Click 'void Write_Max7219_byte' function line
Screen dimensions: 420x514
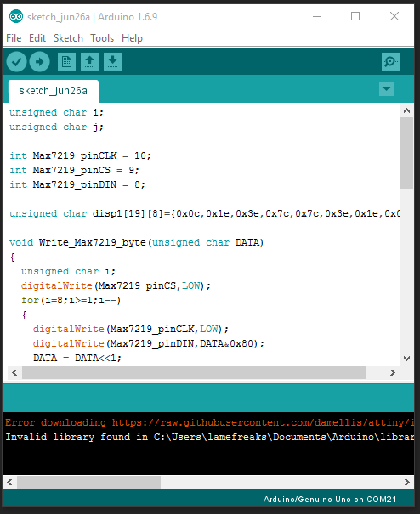point(136,243)
